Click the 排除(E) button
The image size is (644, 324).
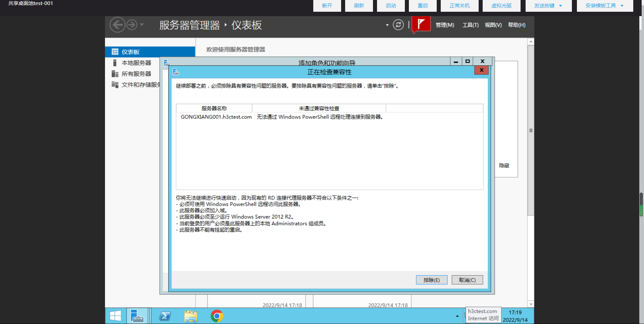(432, 280)
